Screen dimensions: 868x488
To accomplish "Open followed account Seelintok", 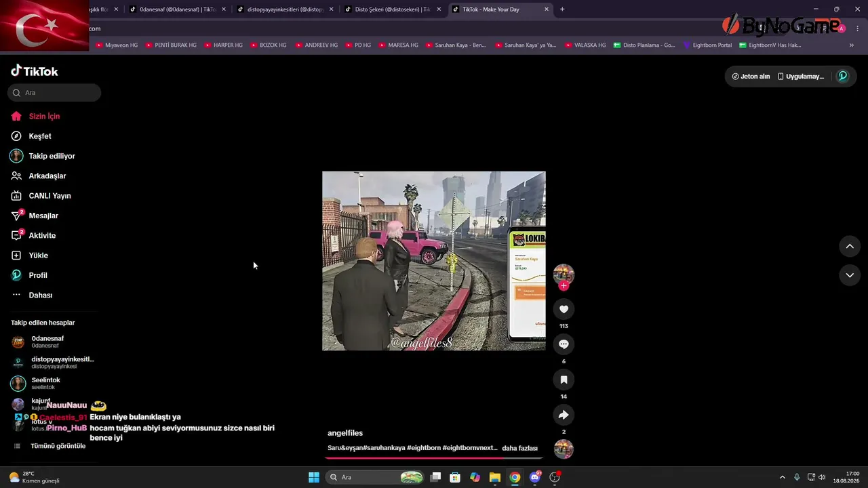I will (45, 383).
